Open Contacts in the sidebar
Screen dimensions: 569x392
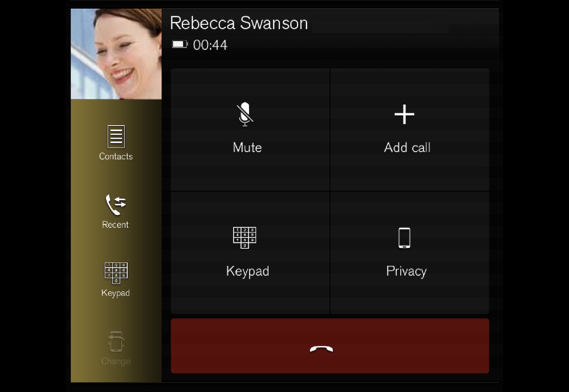[x=116, y=143]
